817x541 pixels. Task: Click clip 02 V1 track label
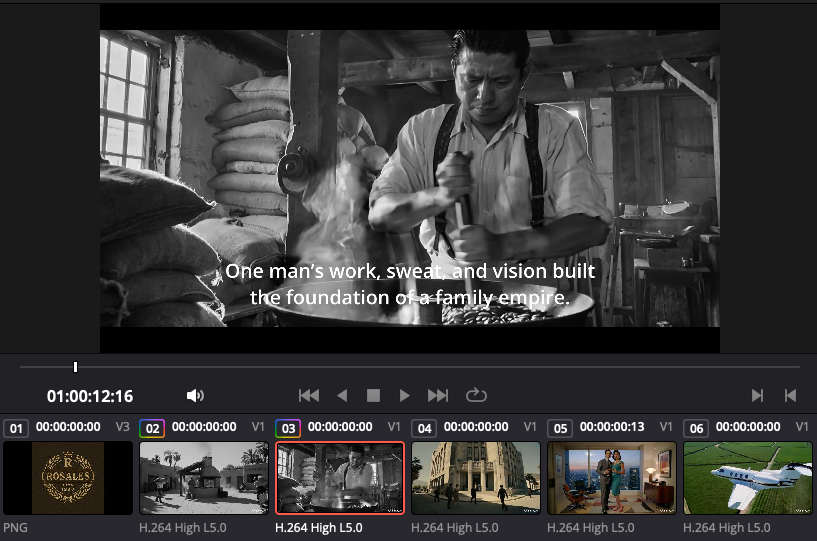coord(258,427)
